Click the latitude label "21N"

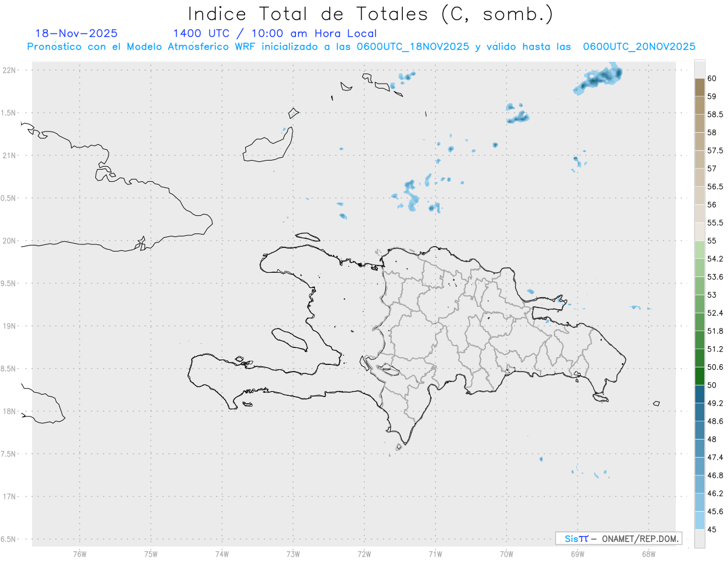pyautogui.click(x=10, y=155)
